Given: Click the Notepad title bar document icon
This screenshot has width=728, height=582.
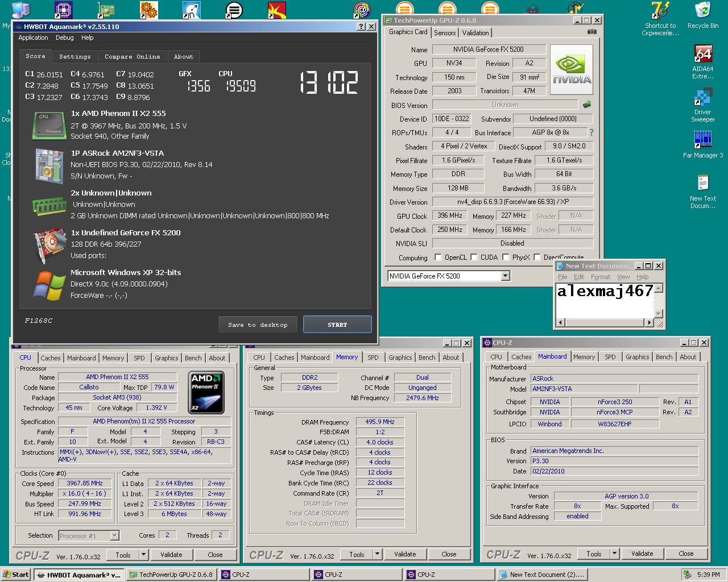Looking at the screenshot, I should pyautogui.click(x=560, y=266).
